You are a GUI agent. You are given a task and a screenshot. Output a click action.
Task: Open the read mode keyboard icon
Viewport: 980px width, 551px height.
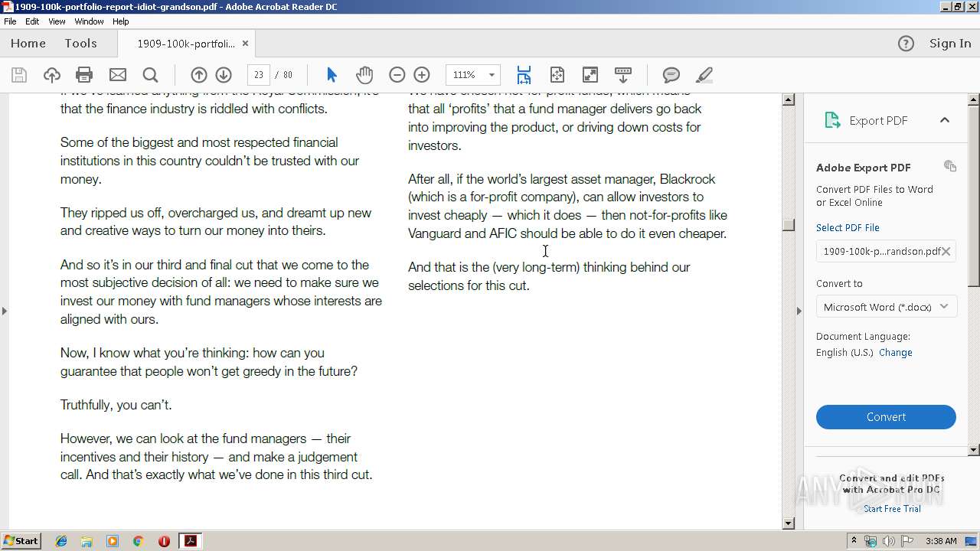click(x=623, y=75)
